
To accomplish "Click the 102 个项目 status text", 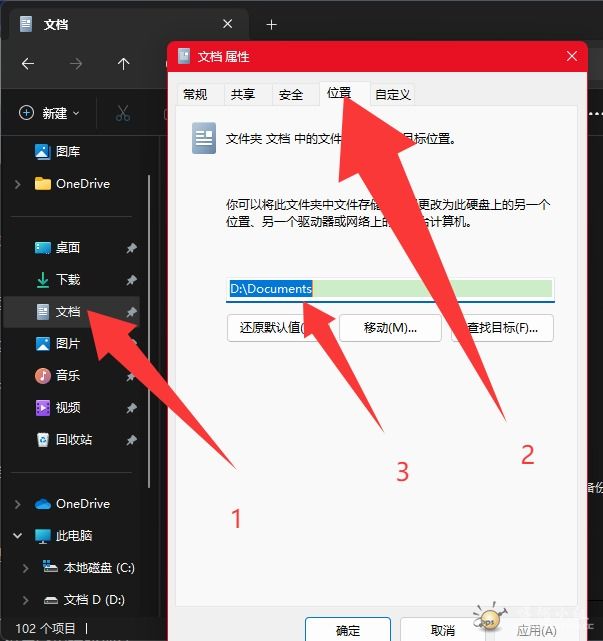I will [x=45, y=628].
